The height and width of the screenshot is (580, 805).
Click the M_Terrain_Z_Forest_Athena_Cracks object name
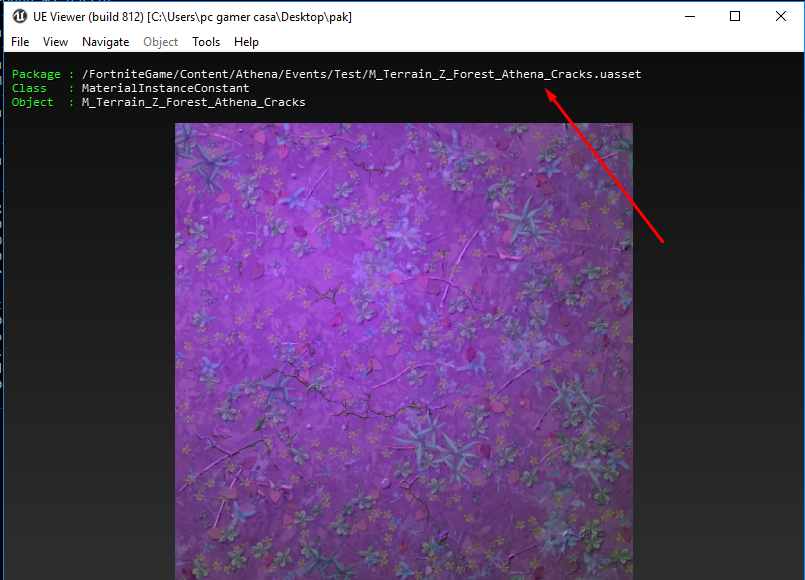193,102
